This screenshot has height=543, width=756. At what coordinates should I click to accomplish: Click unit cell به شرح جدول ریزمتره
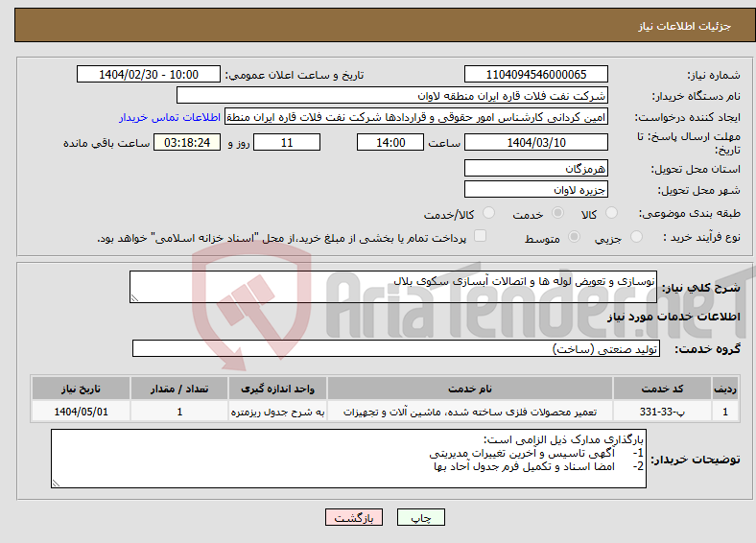point(277,412)
